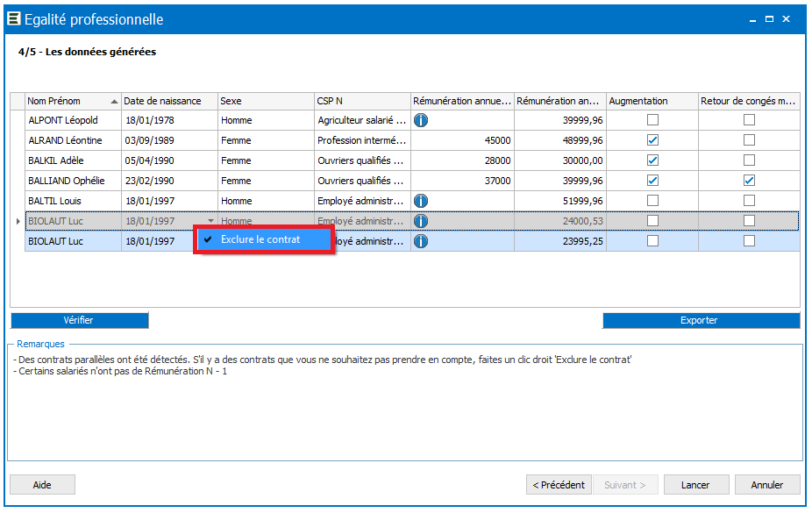
Task: Click info icon in BALTIL Louis row
Action: [x=421, y=201]
